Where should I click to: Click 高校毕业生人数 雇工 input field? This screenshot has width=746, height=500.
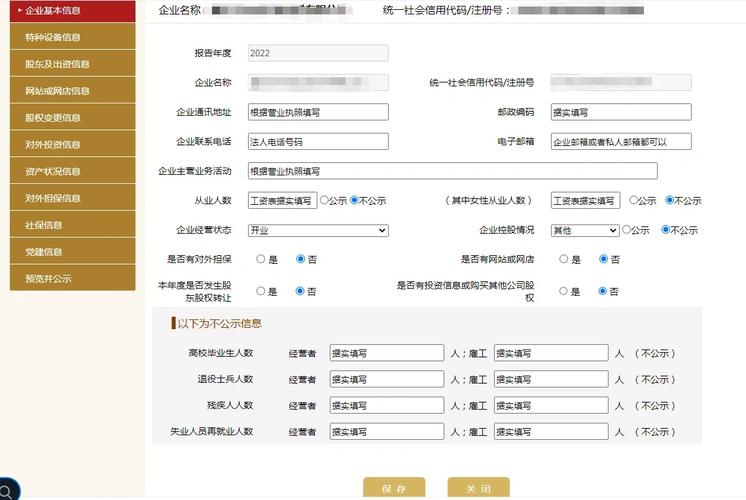(551, 353)
